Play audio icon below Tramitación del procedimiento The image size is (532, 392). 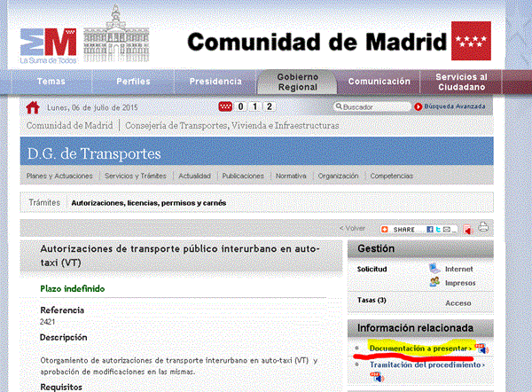pyautogui.click(x=377, y=377)
